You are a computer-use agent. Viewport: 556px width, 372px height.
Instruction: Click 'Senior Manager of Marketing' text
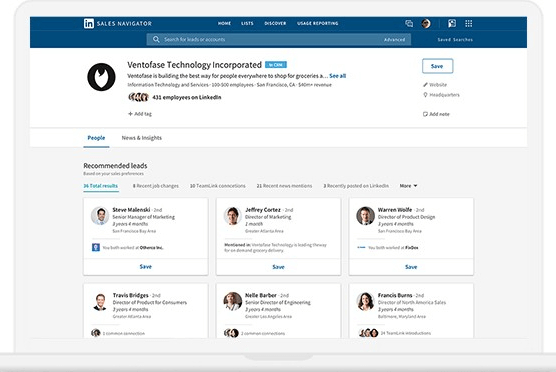144,217
